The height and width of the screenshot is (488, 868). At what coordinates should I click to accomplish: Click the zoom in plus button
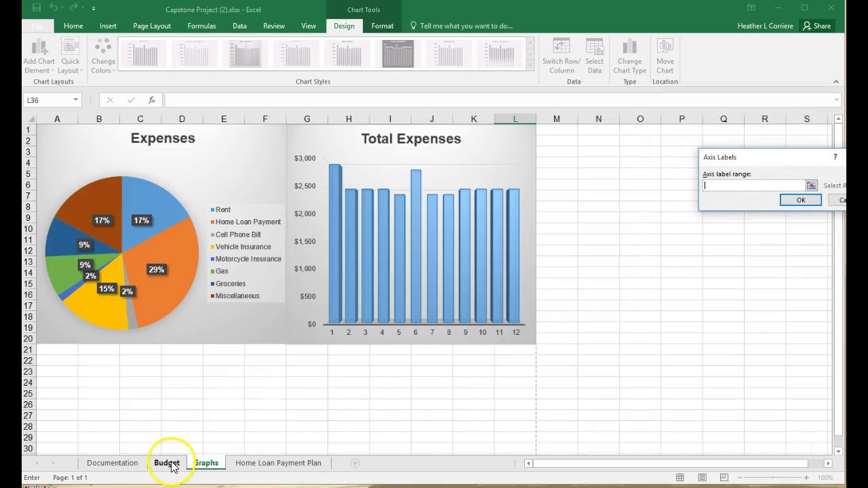point(806,478)
